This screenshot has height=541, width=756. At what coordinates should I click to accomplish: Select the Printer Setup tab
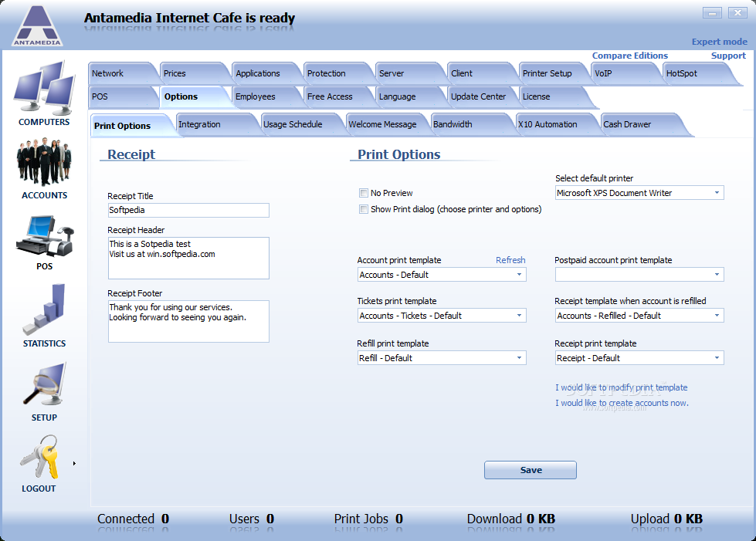(x=552, y=74)
